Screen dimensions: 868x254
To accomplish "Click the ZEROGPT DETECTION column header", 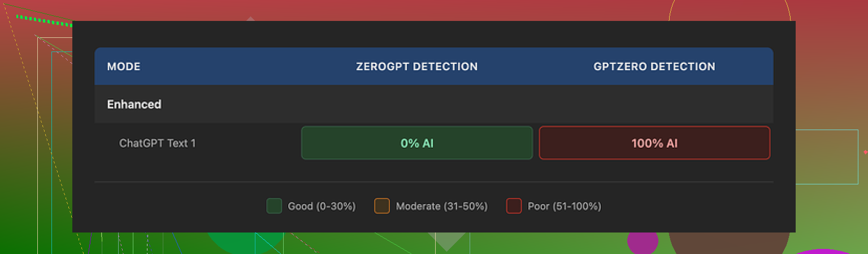I will [x=416, y=67].
